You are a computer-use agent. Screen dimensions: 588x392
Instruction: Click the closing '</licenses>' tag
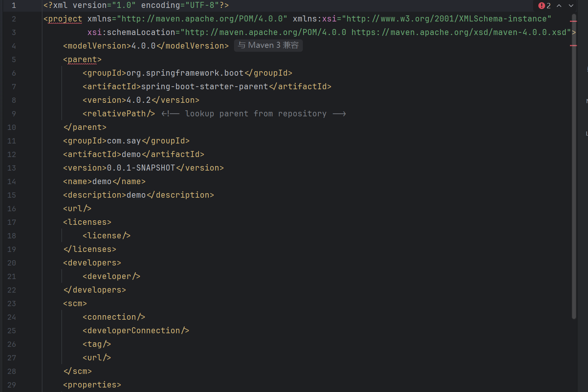click(90, 249)
